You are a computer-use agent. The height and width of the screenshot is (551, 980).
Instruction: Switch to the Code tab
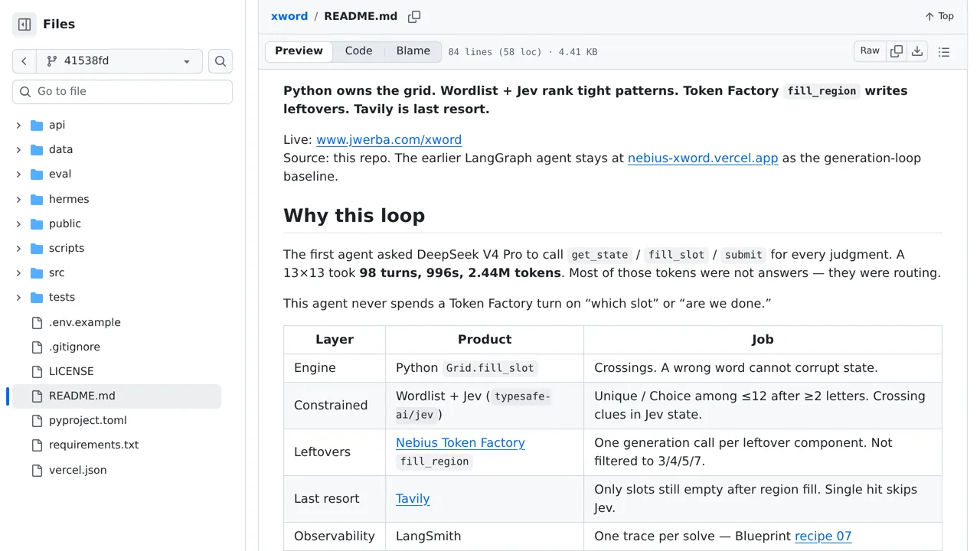point(358,51)
